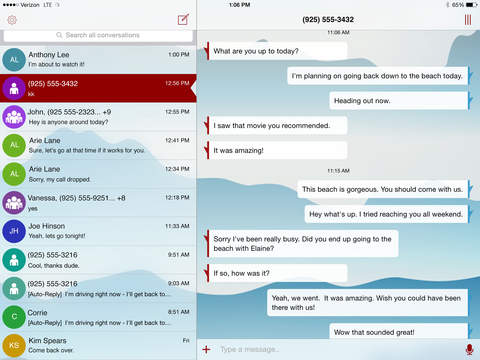Tap the group avatar for John conversation
The image size is (480, 360).
pos(14,117)
